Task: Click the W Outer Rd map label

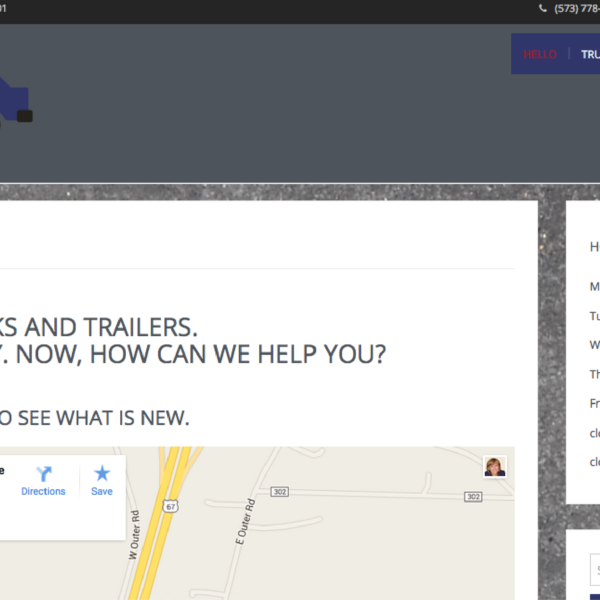Action: pos(134,535)
